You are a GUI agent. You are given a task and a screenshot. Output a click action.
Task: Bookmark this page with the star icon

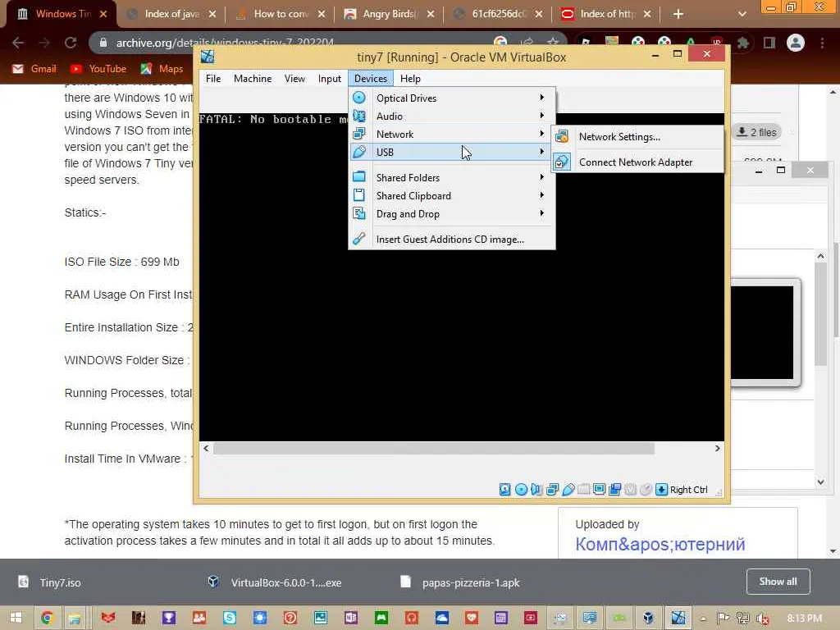(x=553, y=42)
